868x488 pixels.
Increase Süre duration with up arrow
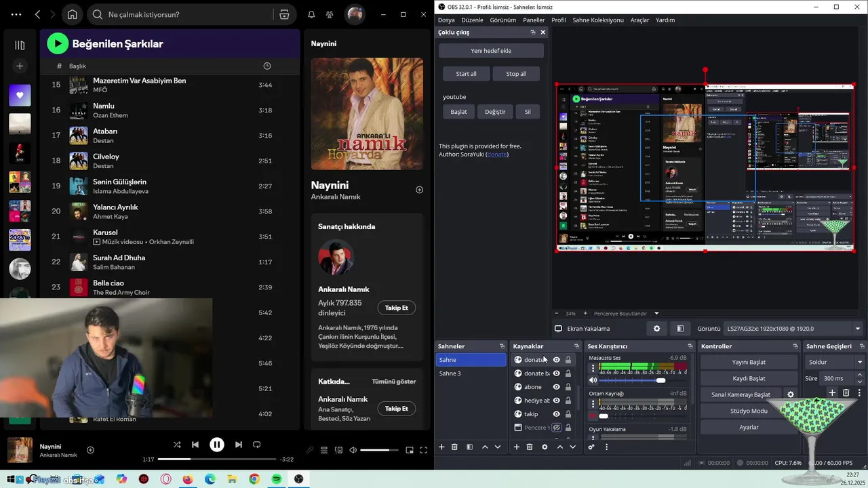coord(860,376)
